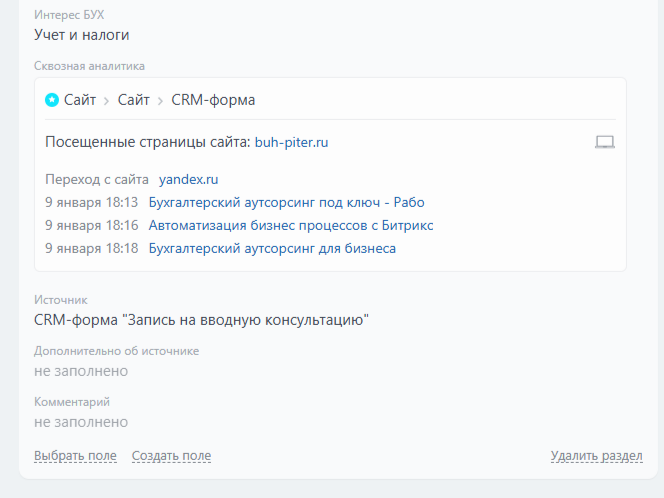Click the chevron before CRM-форма

(160, 101)
